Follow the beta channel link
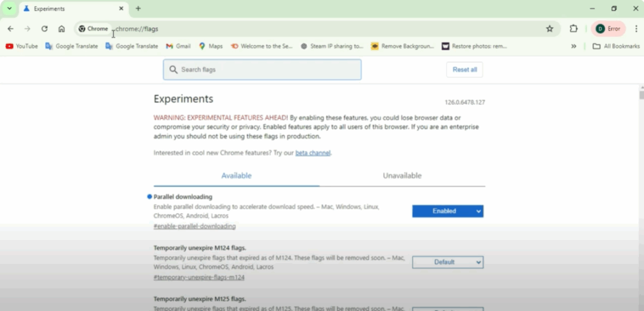The width and height of the screenshot is (644, 311). [313, 153]
